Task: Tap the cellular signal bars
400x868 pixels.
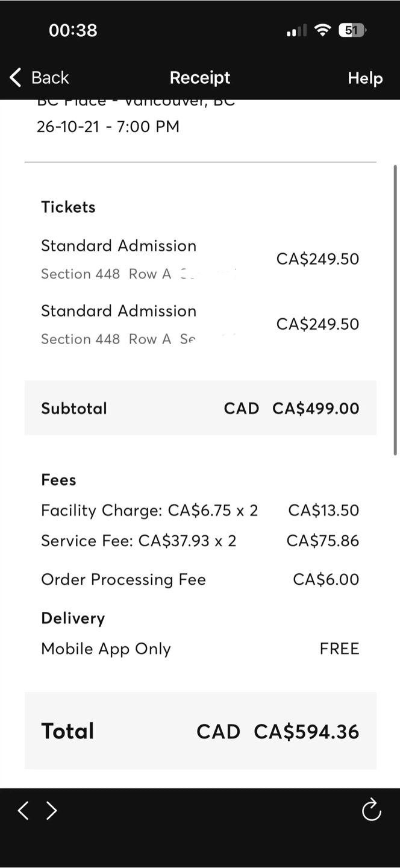Action: 296,30
